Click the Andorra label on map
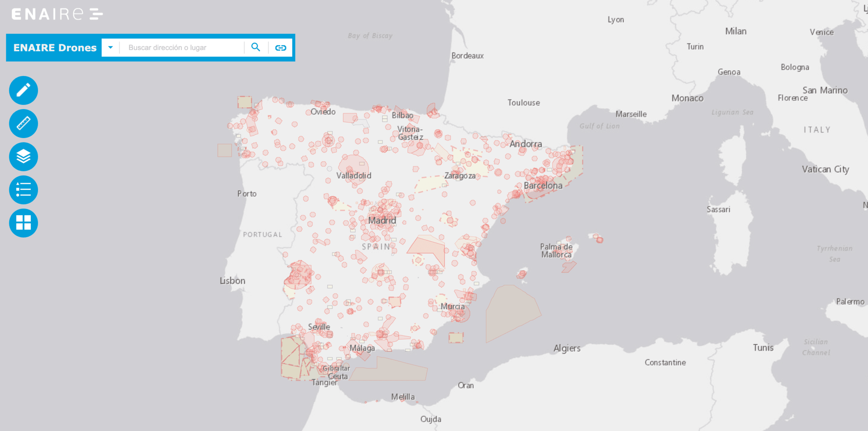The image size is (868, 431). [526, 144]
